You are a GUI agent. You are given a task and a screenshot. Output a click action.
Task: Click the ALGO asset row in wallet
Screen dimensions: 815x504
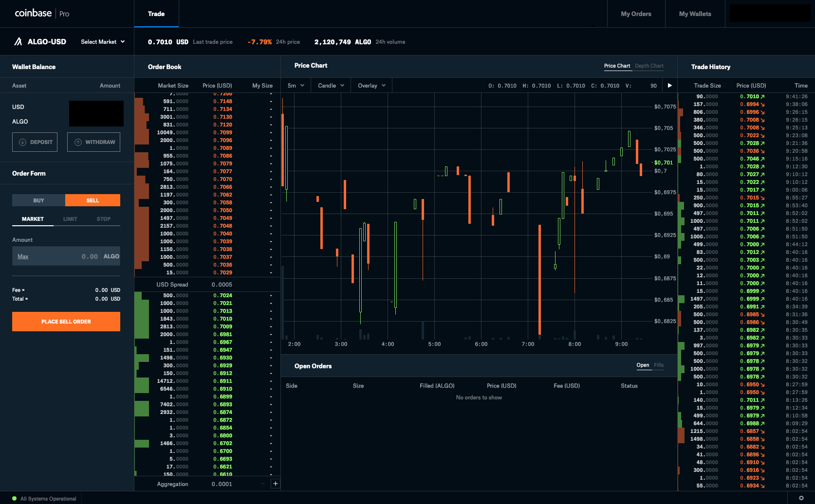tap(67, 122)
